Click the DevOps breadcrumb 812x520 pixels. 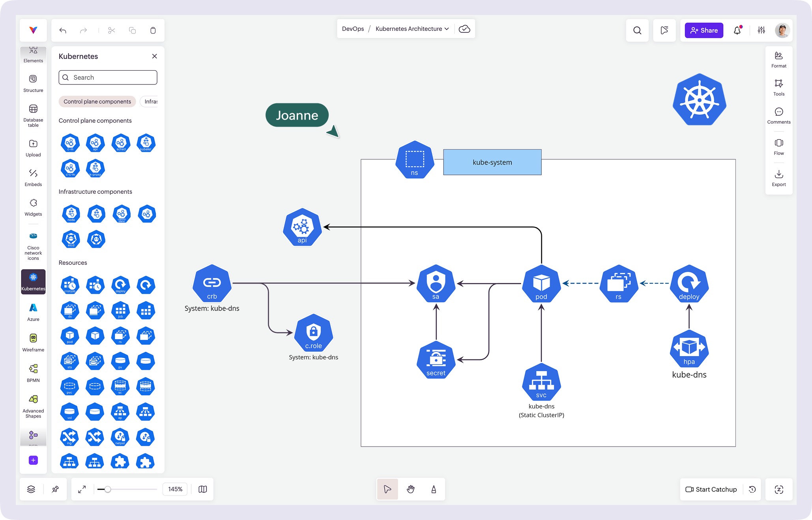[353, 29]
